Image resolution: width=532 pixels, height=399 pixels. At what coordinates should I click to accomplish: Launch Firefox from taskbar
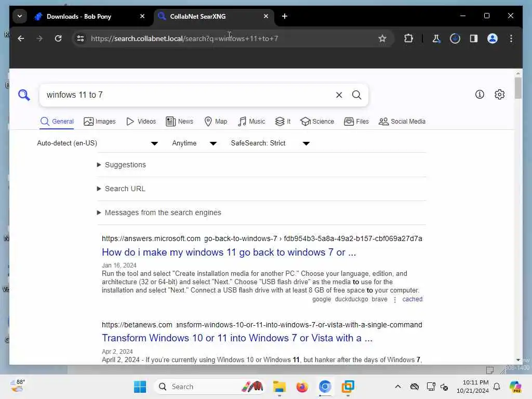tap(302, 387)
